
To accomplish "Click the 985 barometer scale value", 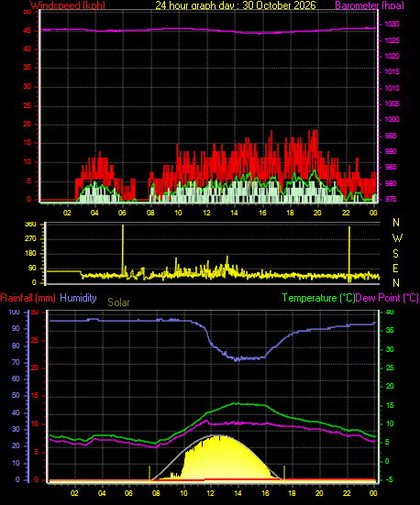I will [x=391, y=168].
